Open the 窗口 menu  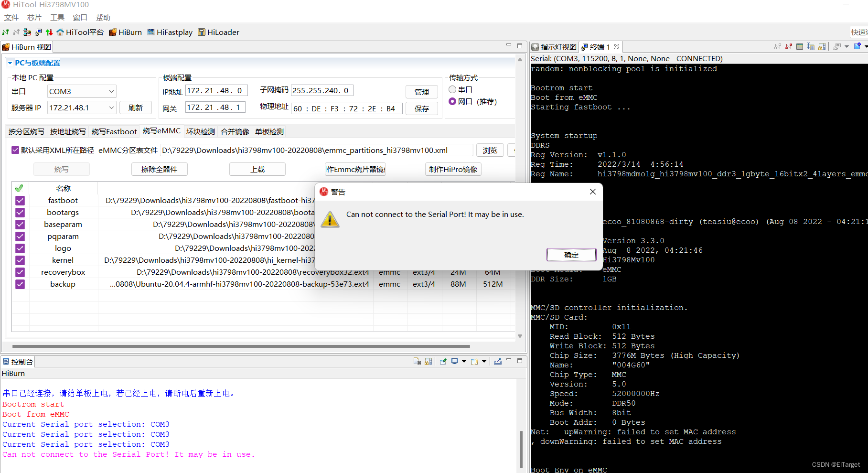click(x=80, y=18)
